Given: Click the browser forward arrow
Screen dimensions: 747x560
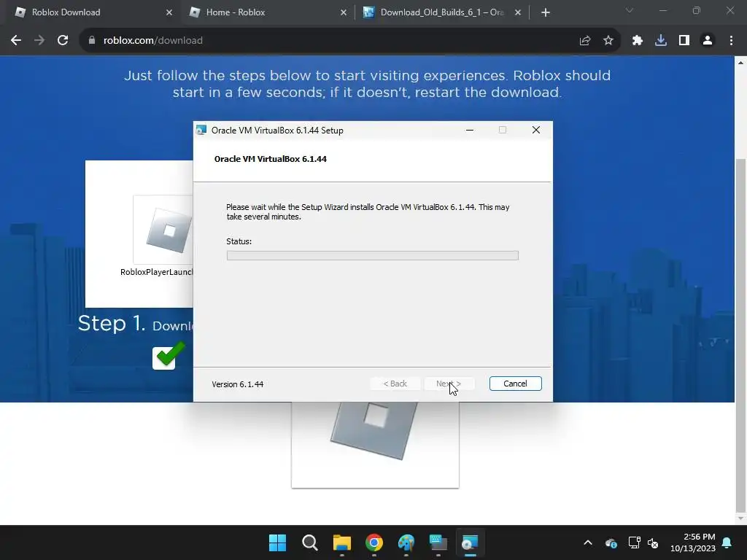Looking at the screenshot, I should click(x=39, y=41).
